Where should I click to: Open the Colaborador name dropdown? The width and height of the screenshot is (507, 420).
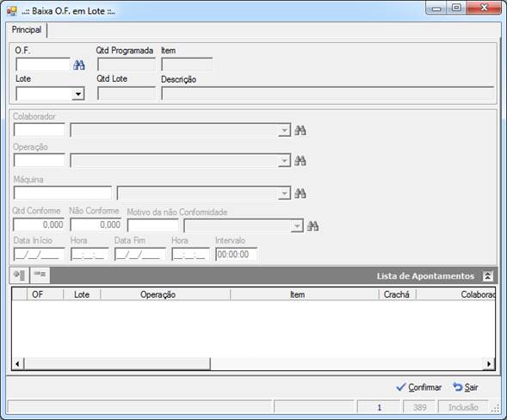click(x=284, y=130)
